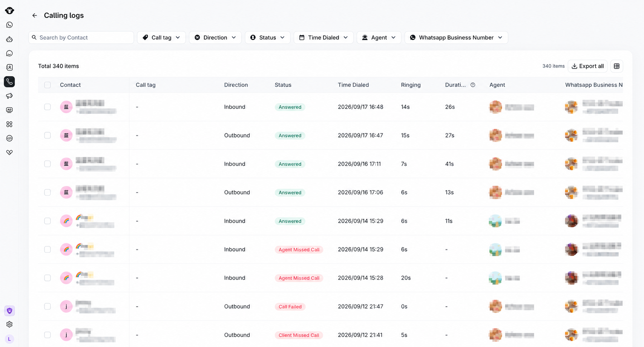Click the back arrow beside Calling logs

[x=35, y=15]
